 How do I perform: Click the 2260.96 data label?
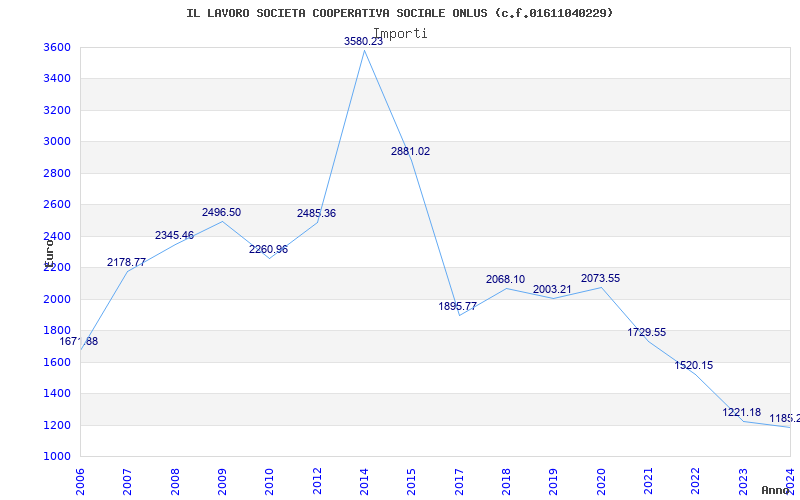(268, 249)
